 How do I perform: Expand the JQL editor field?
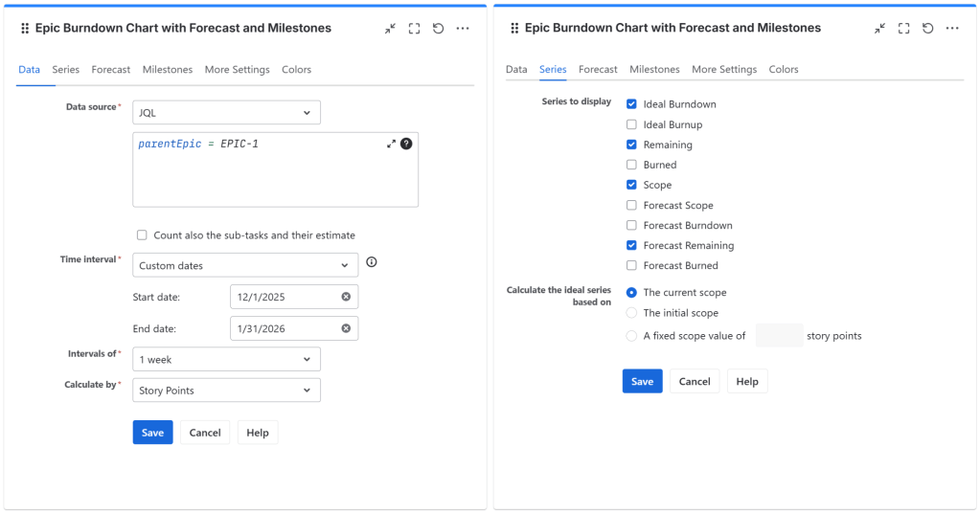click(391, 144)
